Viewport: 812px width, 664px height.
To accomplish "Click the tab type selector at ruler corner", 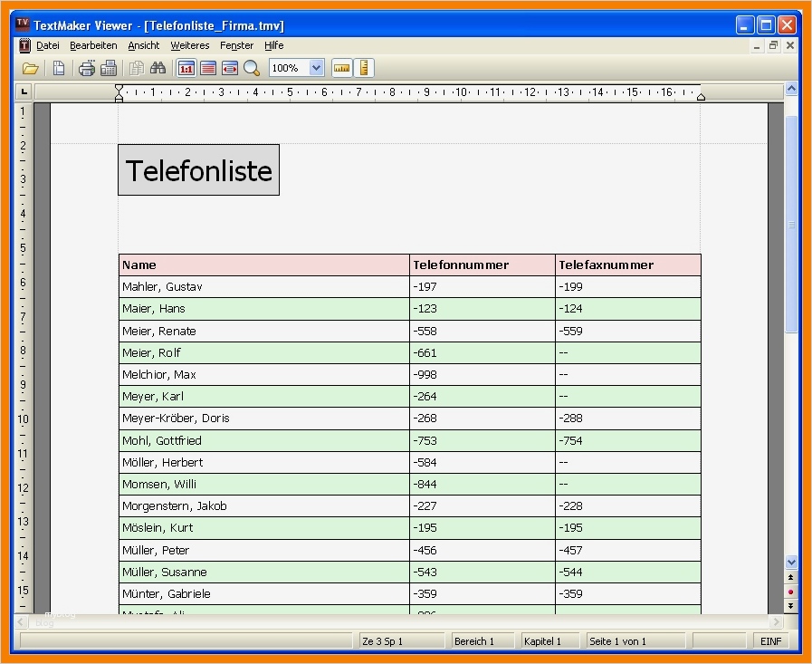I will [x=24, y=91].
